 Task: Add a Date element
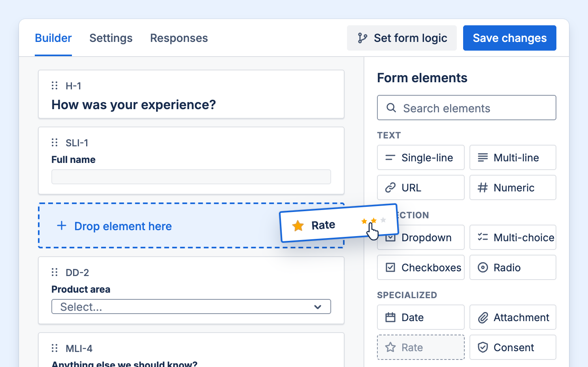tap(421, 317)
